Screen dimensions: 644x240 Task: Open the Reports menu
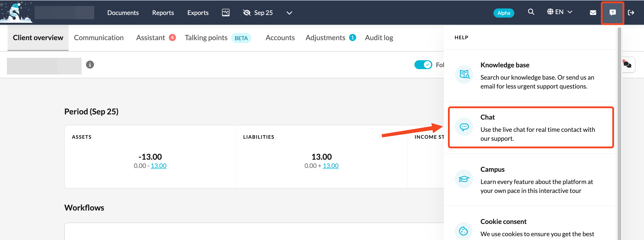[x=163, y=12]
